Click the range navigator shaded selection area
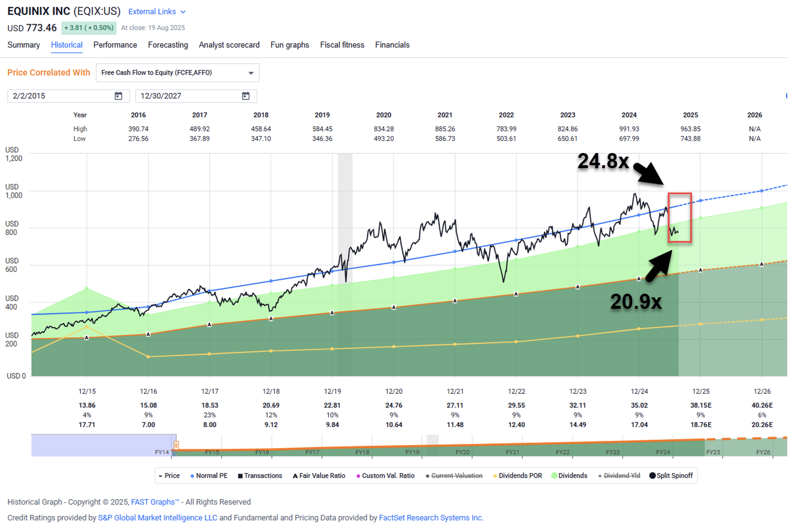Screen dimensions: 789x532 pos(103,446)
